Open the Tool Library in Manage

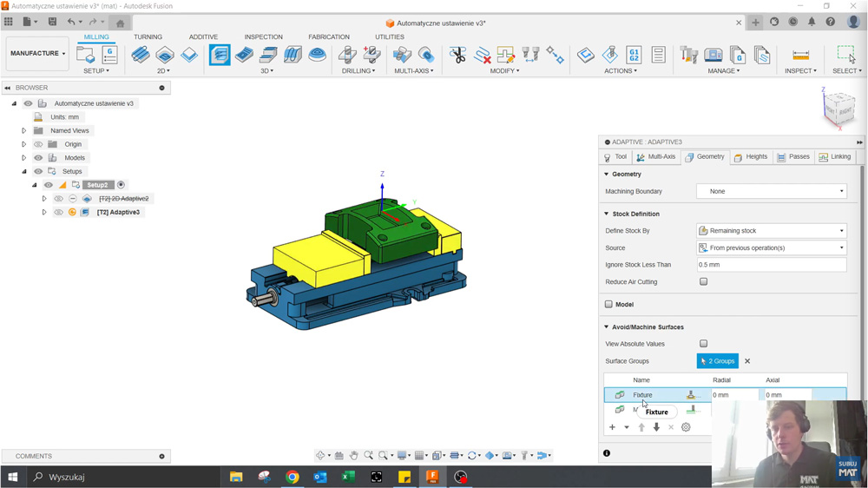[689, 55]
